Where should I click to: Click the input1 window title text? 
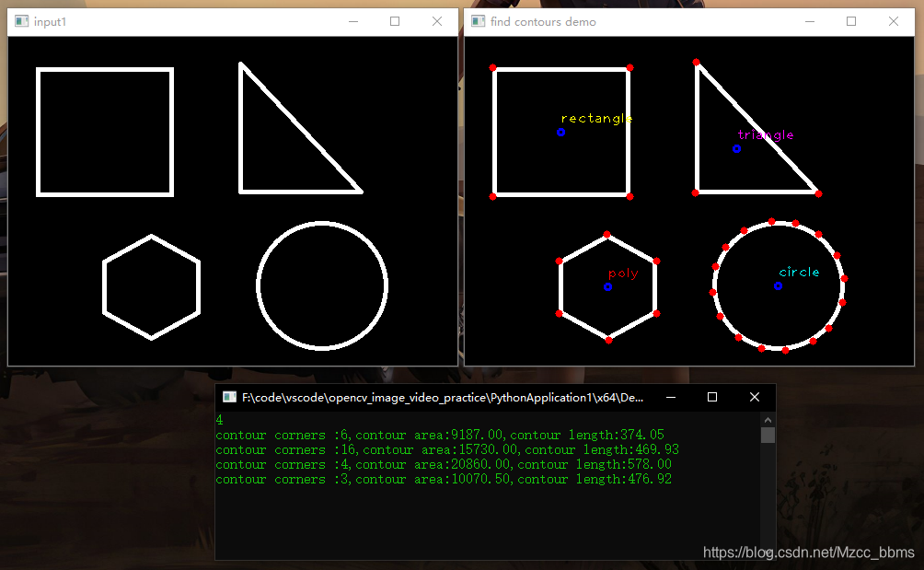[50, 22]
